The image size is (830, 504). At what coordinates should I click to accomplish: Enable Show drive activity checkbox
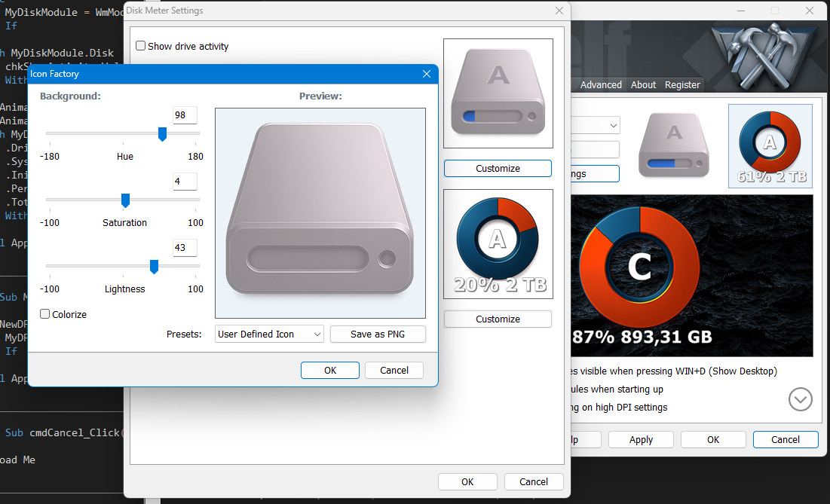141,46
